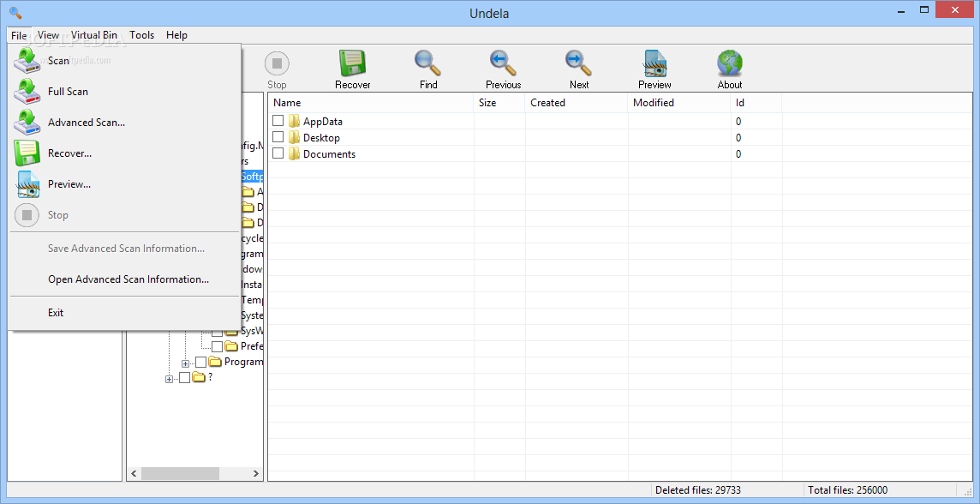Tick the Documents checkbox
This screenshot has width=980, height=504.
pyautogui.click(x=278, y=153)
